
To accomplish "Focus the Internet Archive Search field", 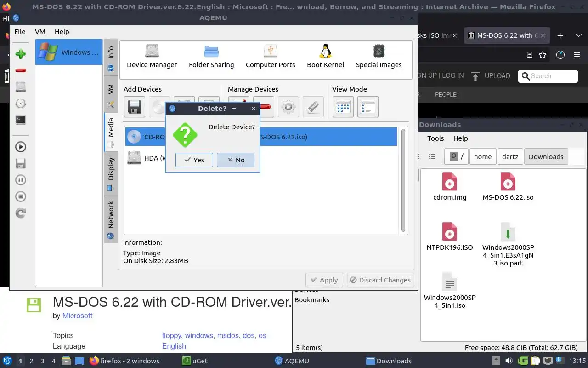I will (548, 76).
